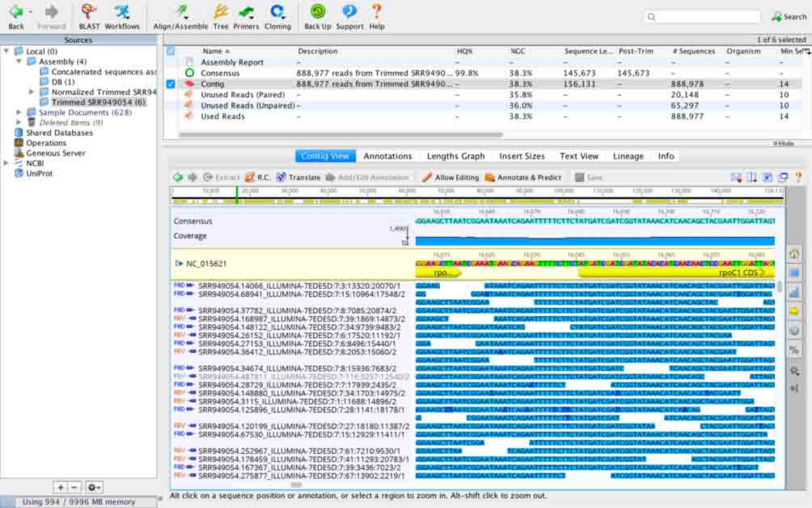Click the expand viewer to window icon
The image size is (812, 508).
pos(783,177)
